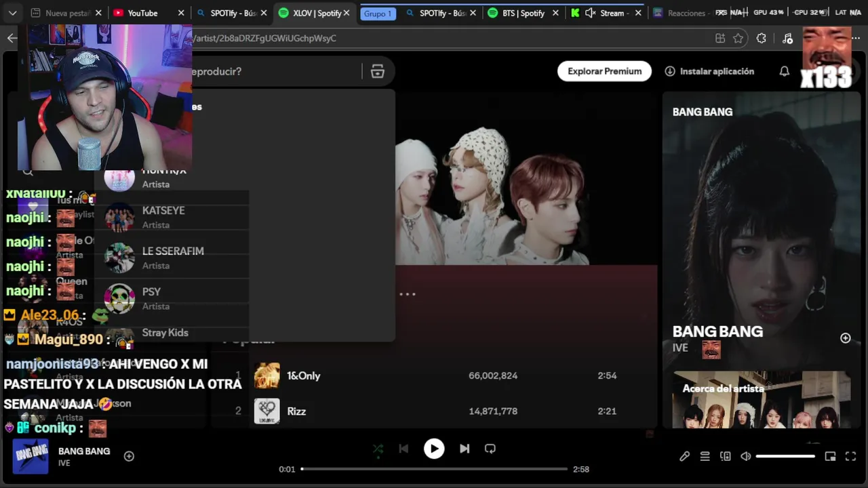The width and height of the screenshot is (868, 488).
Task: Skip to the next track
Action: pos(465,449)
